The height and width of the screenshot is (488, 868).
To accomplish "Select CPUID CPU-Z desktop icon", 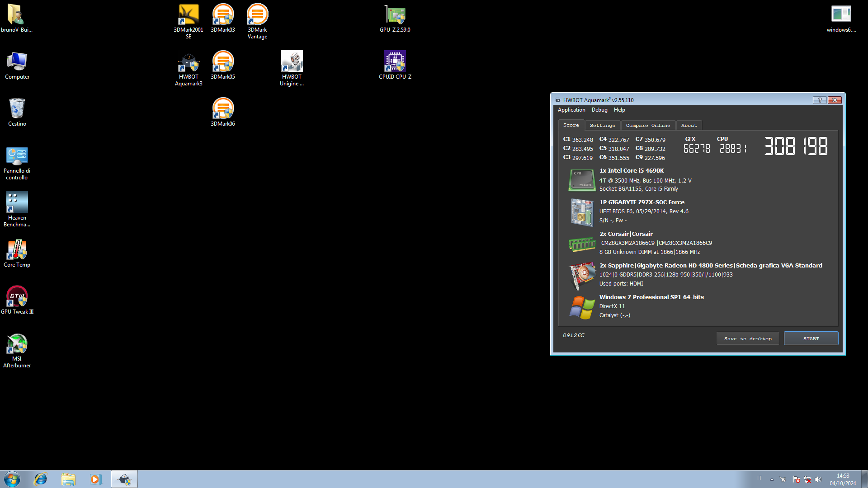I will 395,65.
